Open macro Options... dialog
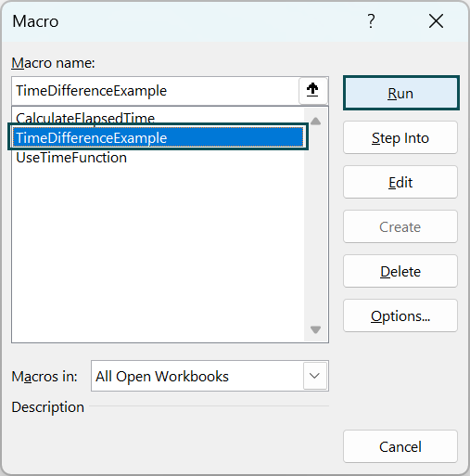Viewport: 470px width, 476px height. click(x=400, y=315)
